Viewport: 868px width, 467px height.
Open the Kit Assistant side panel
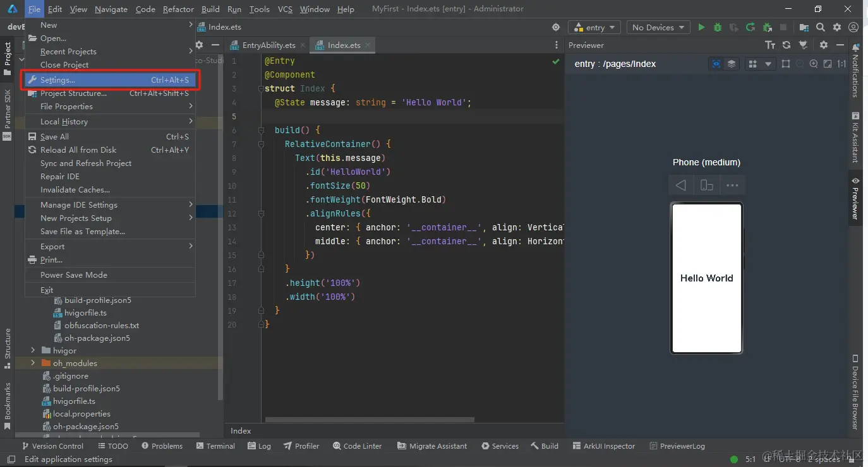coord(855,137)
